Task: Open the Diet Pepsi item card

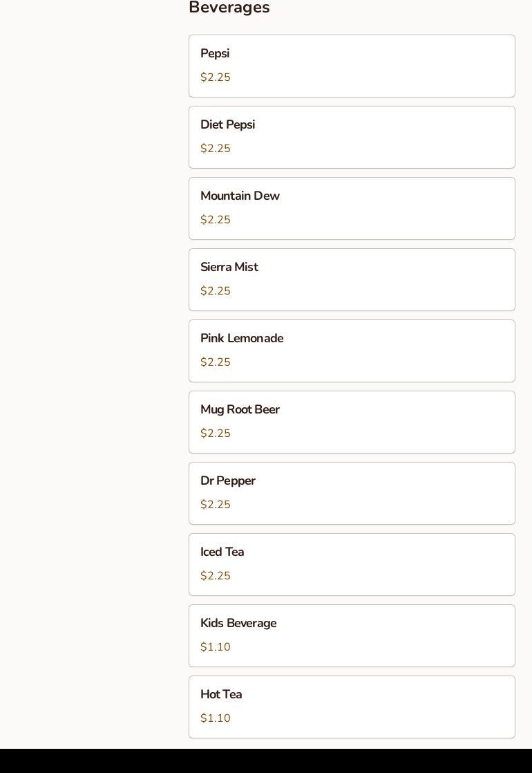Action: (x=352, y=137)
